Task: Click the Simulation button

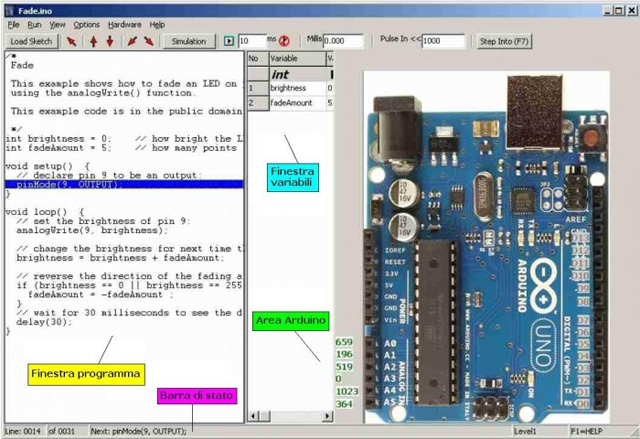Action: 189,42
